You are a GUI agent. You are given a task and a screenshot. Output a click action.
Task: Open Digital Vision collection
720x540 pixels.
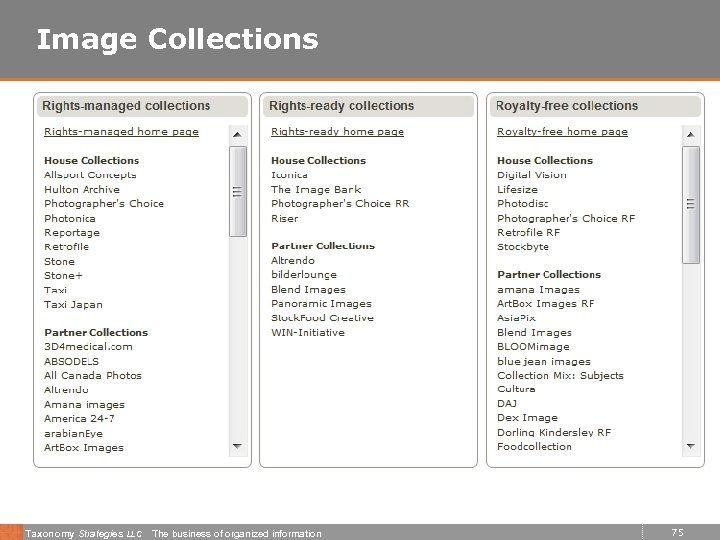pos(532,175)
